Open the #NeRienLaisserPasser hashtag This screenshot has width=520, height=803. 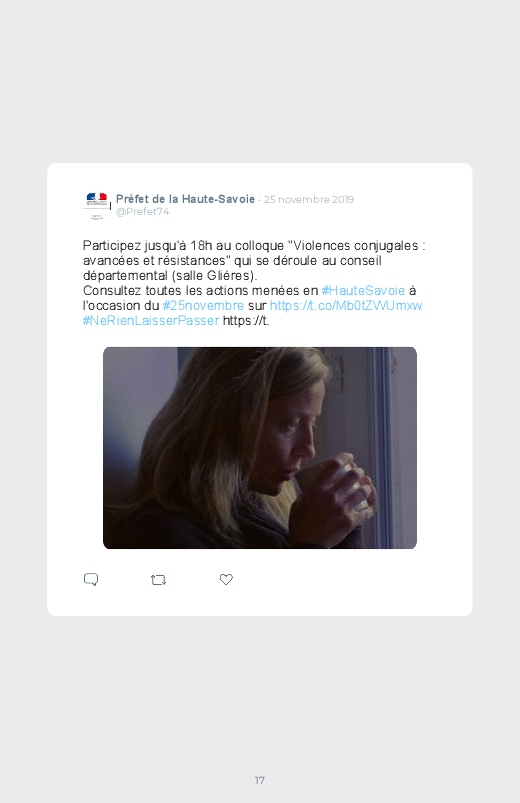tap(151, 321)
